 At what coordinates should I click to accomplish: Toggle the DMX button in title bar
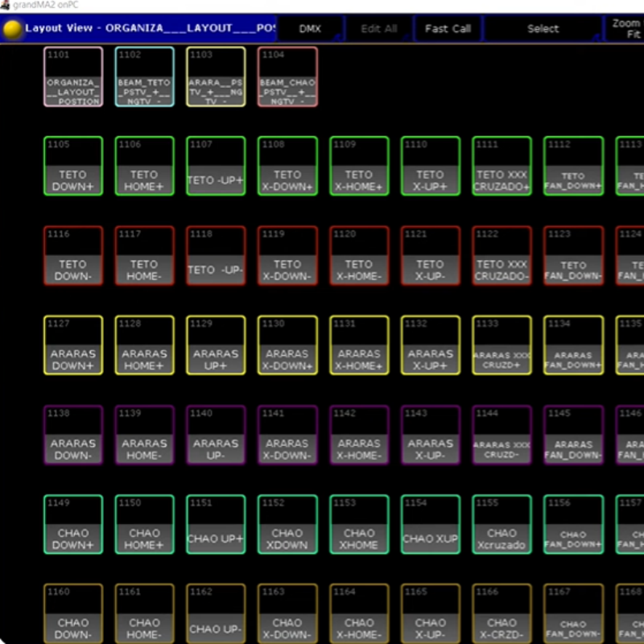[310, 29]
